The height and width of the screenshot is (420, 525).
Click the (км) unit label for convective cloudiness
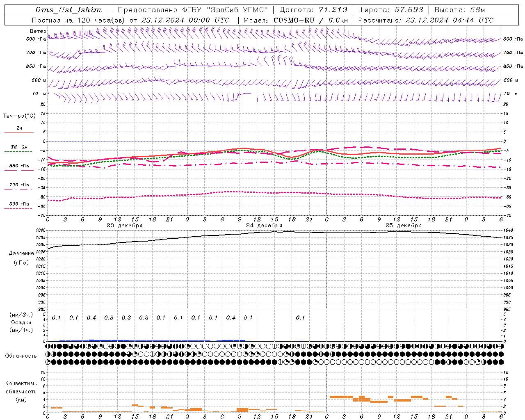coord(21,399)
